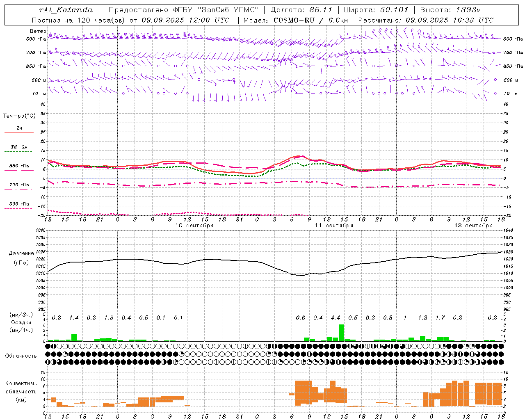Click the calculation time 09.09.2025 16:38 UTC
The width and height of the screenshot is (525, 420).
[x=450, y=20]
